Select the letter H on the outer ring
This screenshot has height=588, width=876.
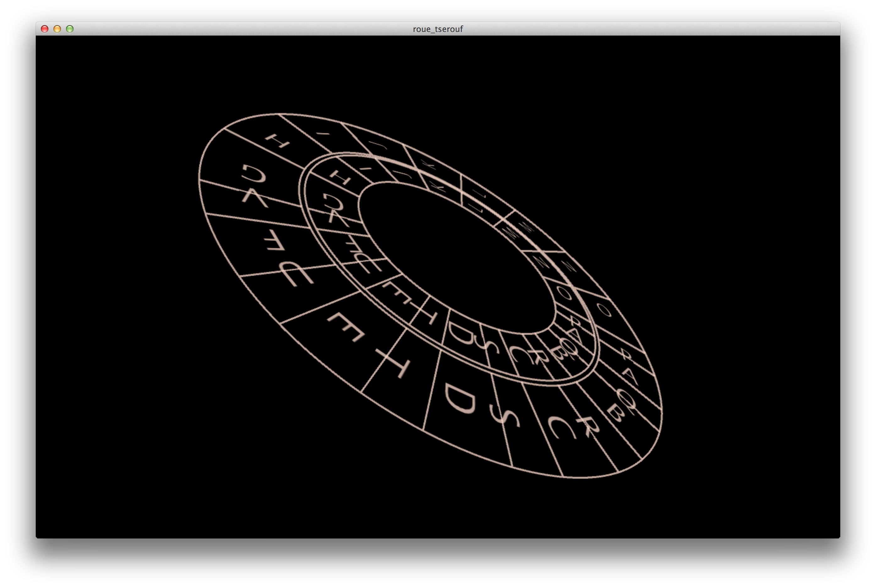pos(278,141)
